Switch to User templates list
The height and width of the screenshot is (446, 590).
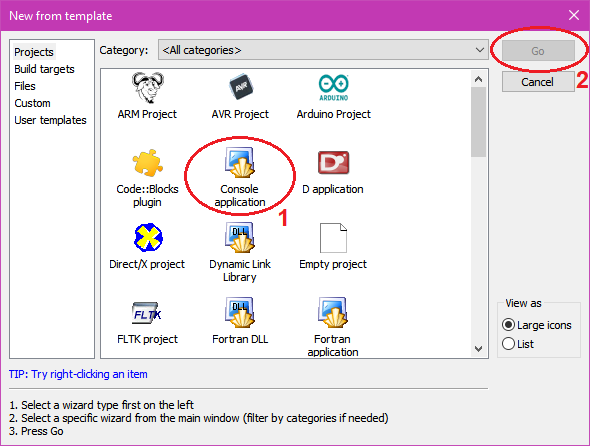click(x=50, y=120)
